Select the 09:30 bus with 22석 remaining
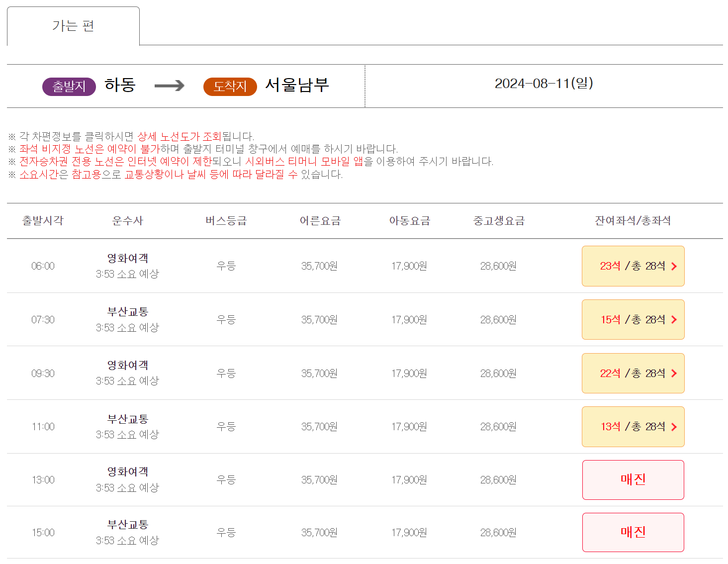The width and height of the screenshot is (728, 564). pos(633,374)
